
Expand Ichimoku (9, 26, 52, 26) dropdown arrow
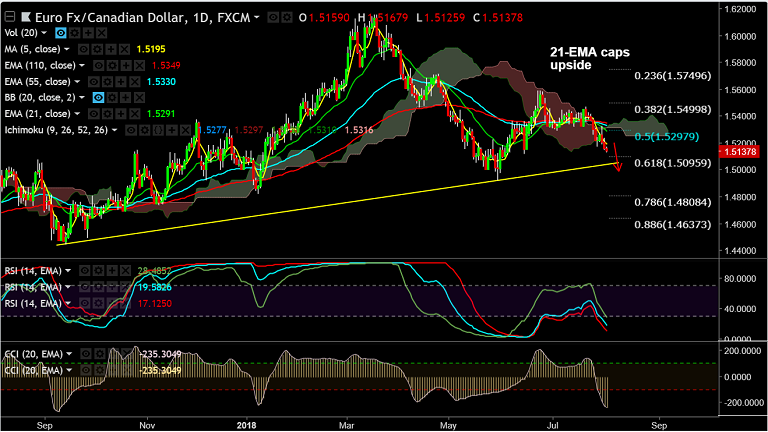click(x=114, y=130)
